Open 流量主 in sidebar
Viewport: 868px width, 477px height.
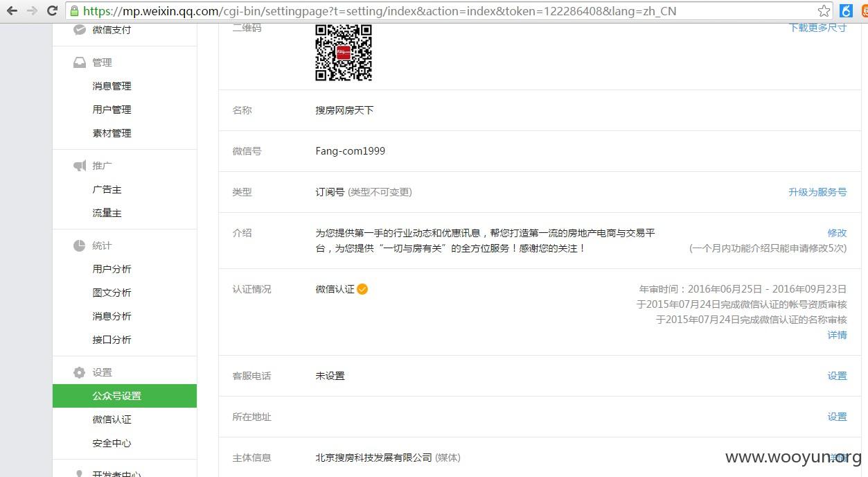(x=107, y=213)
